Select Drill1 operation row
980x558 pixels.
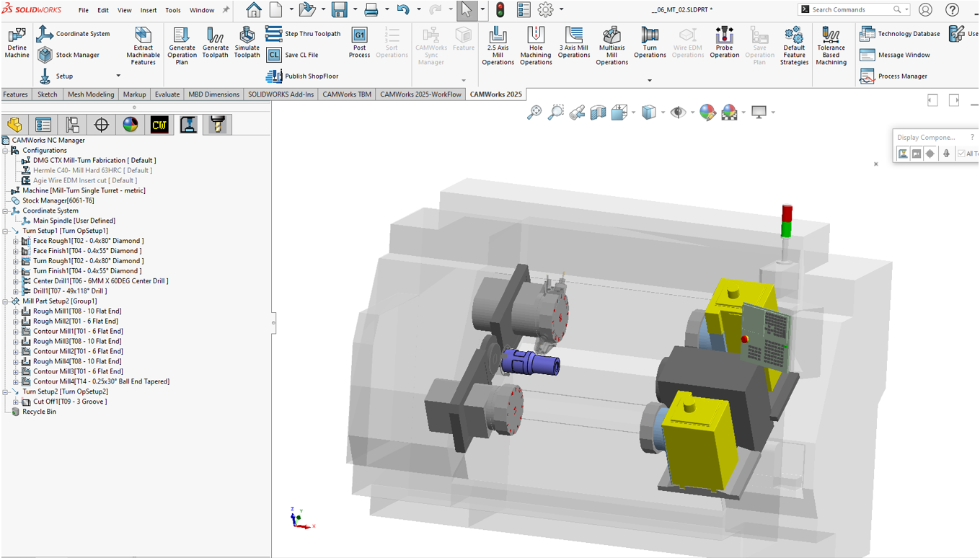coord(70,291)
